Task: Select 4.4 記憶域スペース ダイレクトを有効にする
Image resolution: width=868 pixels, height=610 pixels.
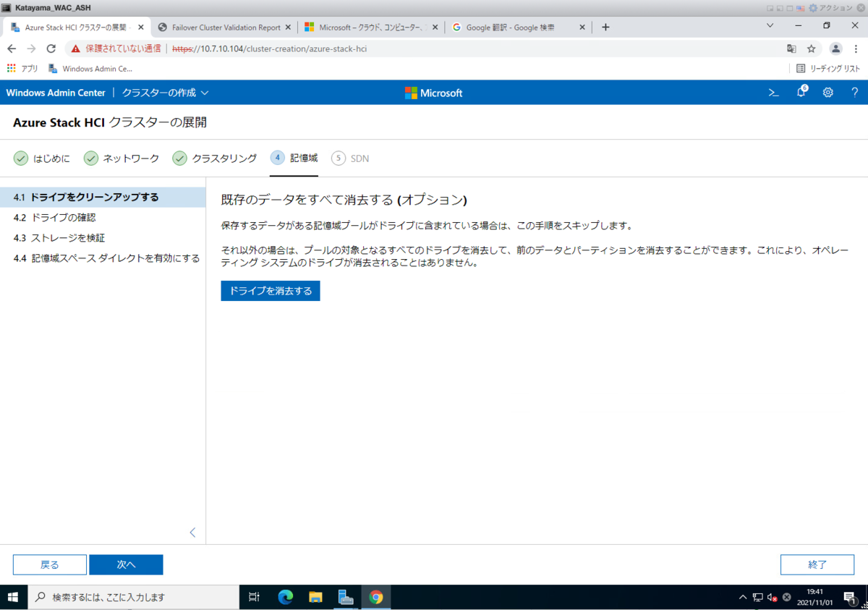Action: click(103, 258)
